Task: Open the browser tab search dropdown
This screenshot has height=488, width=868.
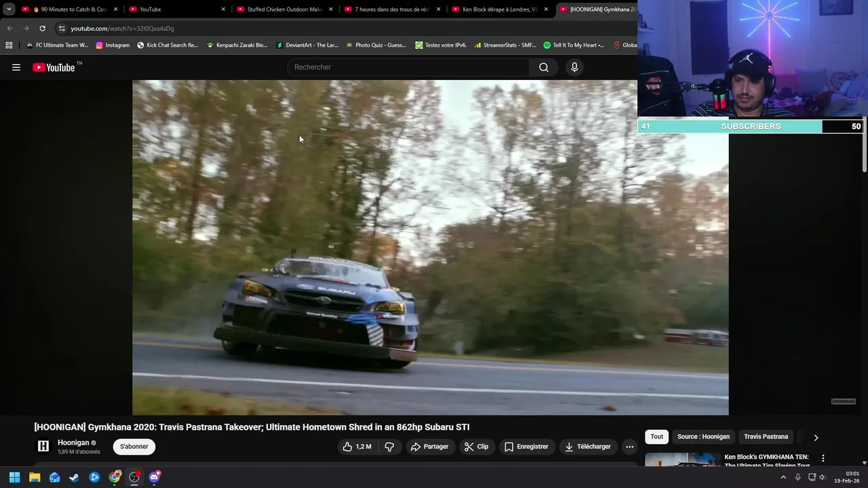Action: tap(9, 9)
